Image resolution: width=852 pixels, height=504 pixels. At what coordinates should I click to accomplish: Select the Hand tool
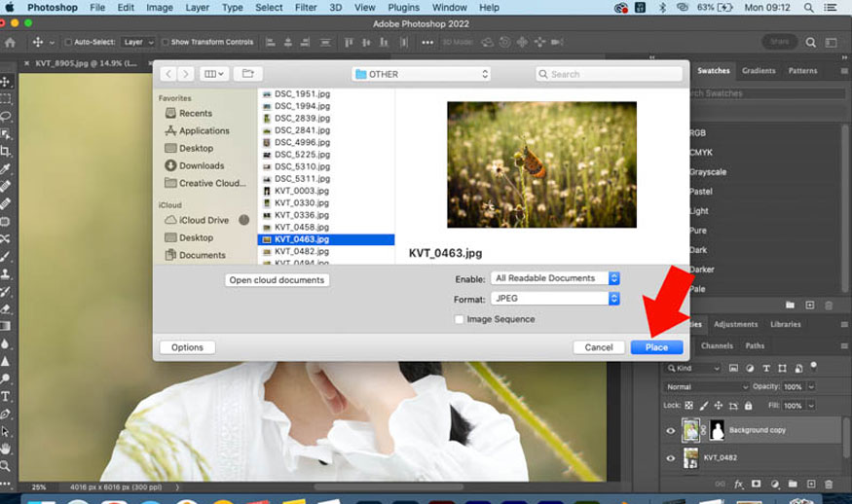[x=6, y=449]
